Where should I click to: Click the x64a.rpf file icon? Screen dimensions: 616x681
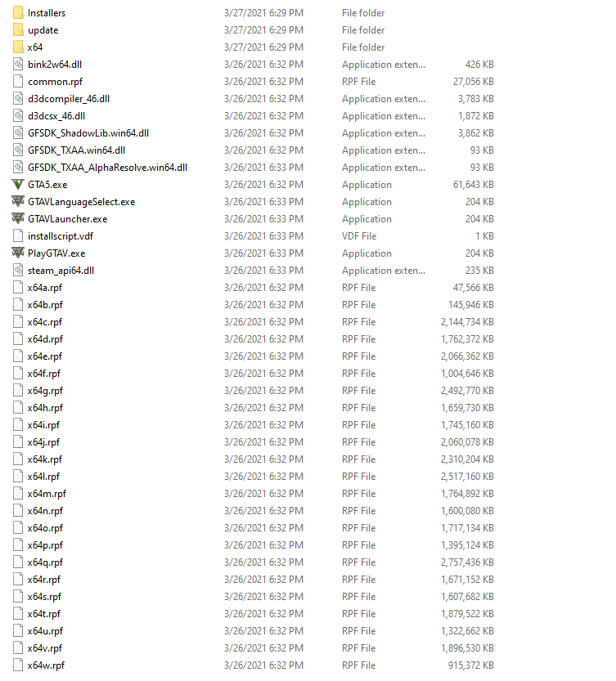(x=18, y=287)
